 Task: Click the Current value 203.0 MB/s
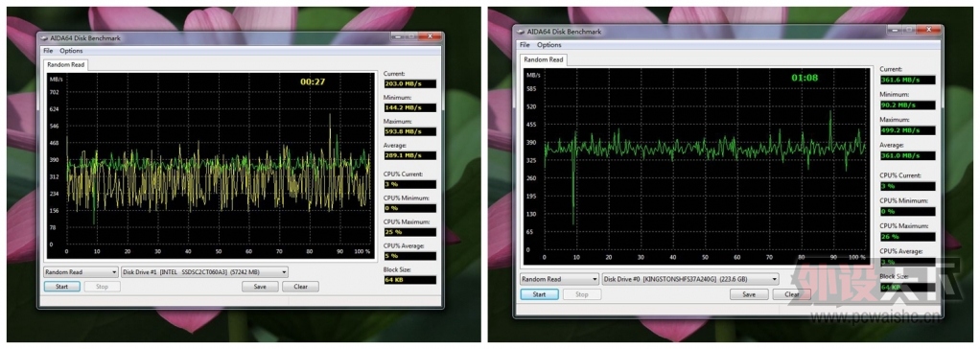[x=410, y=83]
